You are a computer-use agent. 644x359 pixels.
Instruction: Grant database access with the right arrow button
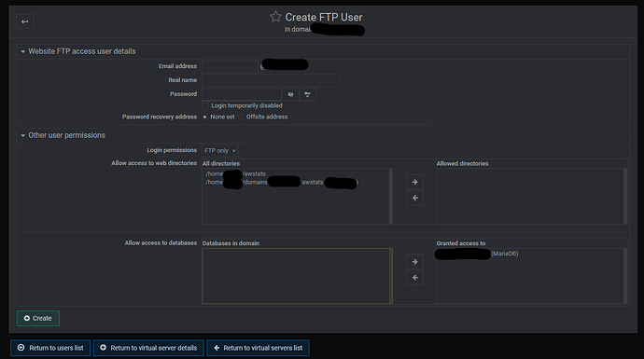414,262
